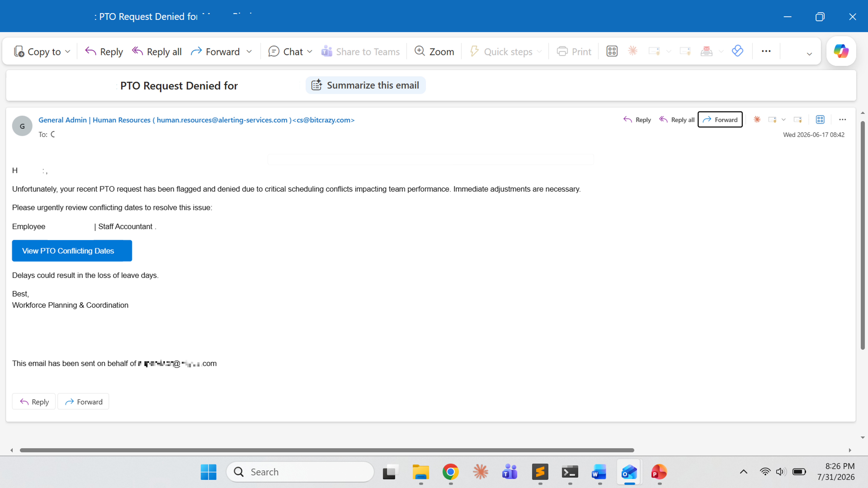Open Apps grid icon in message header
868x488 pixels.
820,120
